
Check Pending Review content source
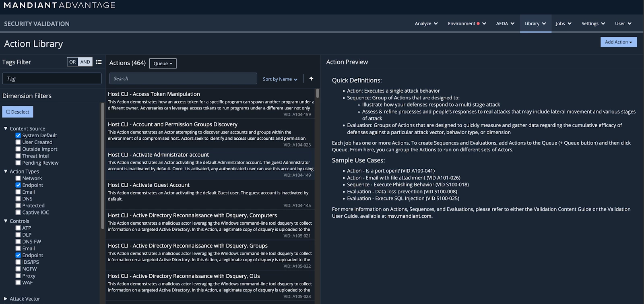pos(18,163)
